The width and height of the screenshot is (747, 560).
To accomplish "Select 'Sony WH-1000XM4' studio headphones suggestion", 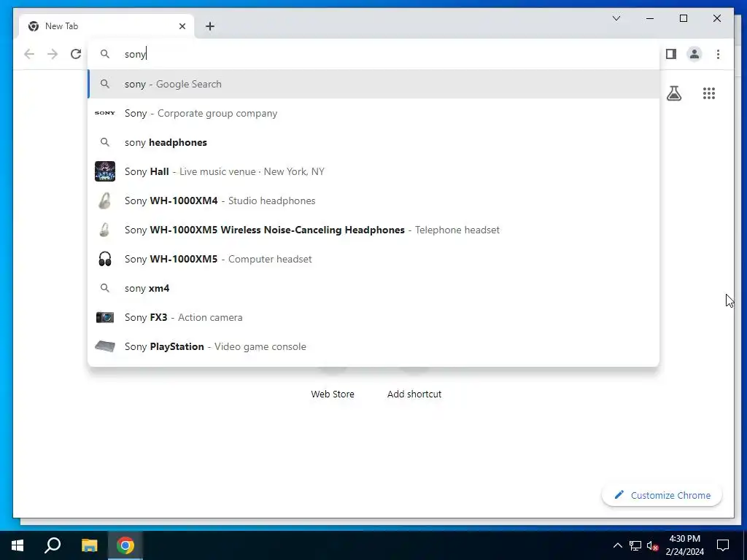I will [x=373, y=201].
